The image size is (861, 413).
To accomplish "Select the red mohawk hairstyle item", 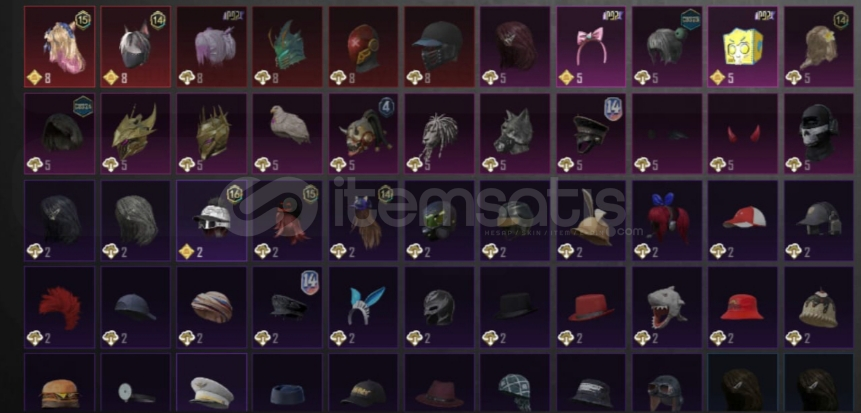I will tap(59, 308).
